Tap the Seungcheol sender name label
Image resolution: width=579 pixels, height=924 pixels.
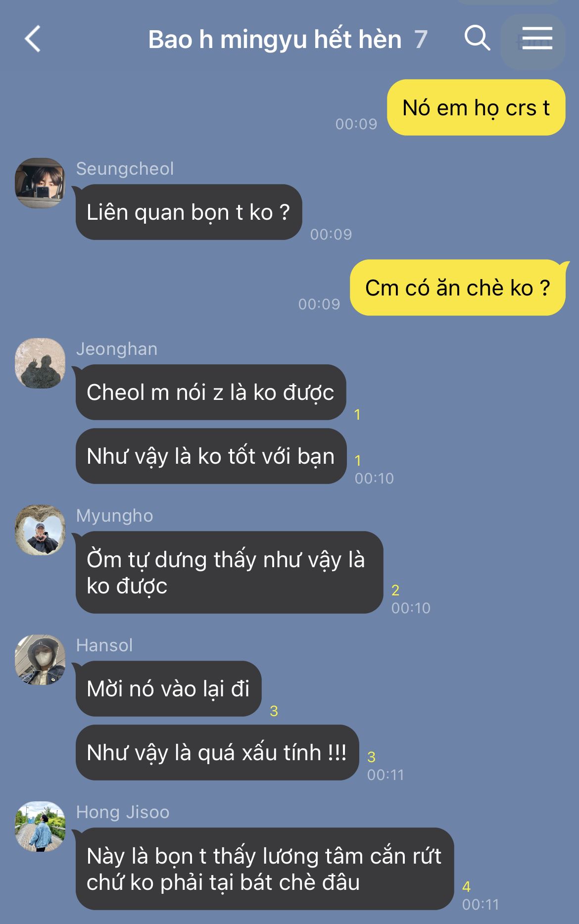(125, 169)
